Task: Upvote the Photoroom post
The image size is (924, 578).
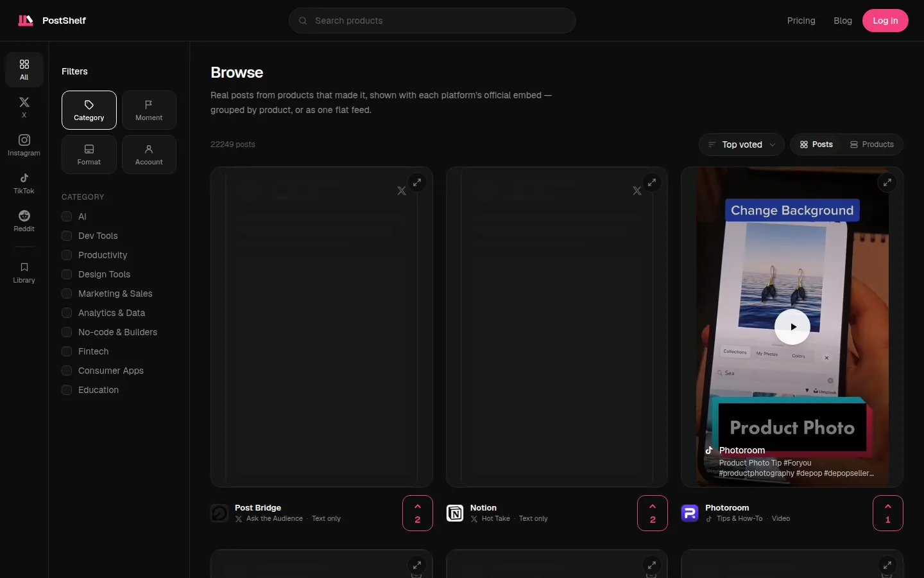Action: coord(888,513)
